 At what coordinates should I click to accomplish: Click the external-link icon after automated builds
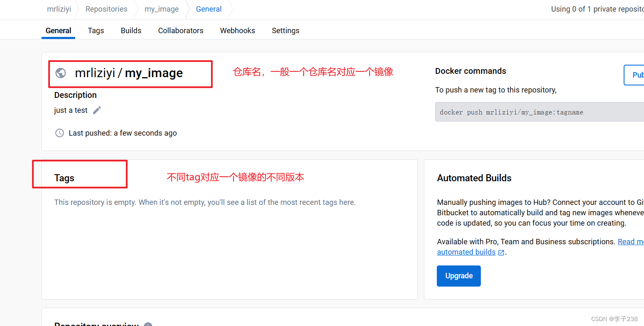click(501, 253)
